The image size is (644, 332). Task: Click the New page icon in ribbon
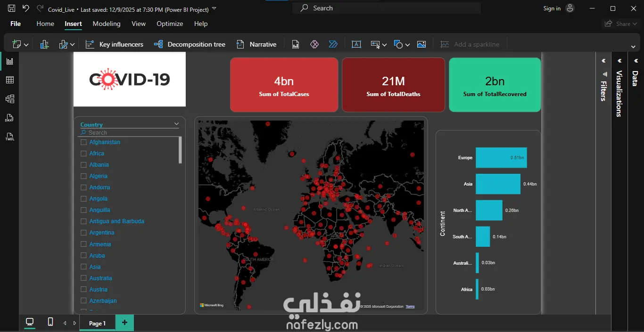[17, 44]
